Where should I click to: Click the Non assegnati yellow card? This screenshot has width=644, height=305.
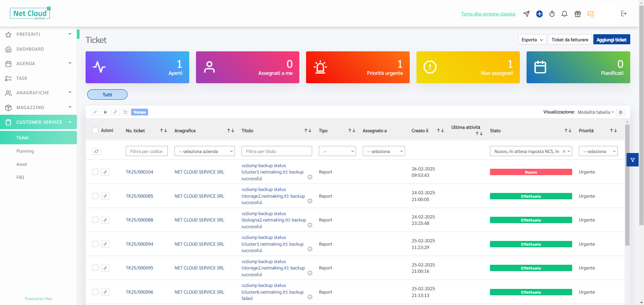(468, 67)
